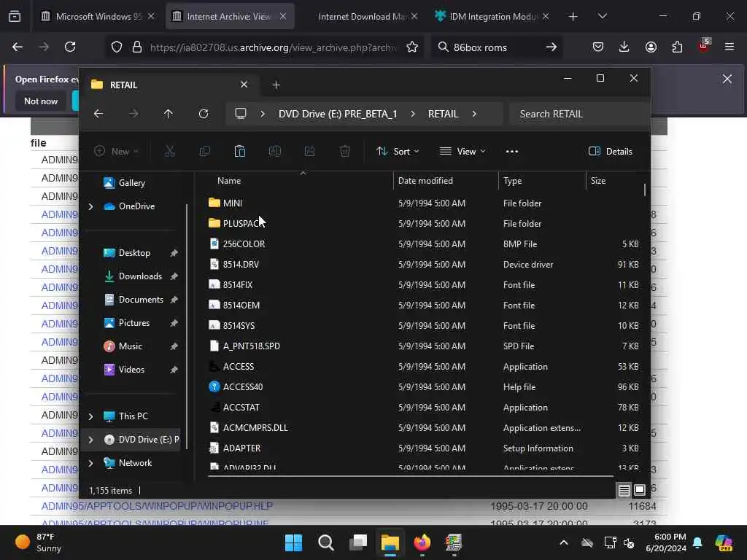Expand Network in navigation pane

coord(91,463)
